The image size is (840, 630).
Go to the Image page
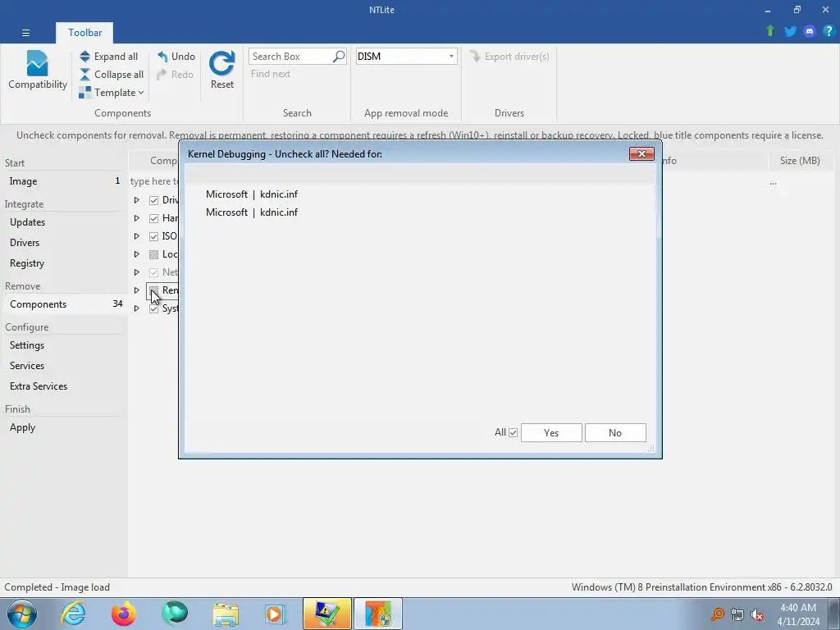pos(64,181)
